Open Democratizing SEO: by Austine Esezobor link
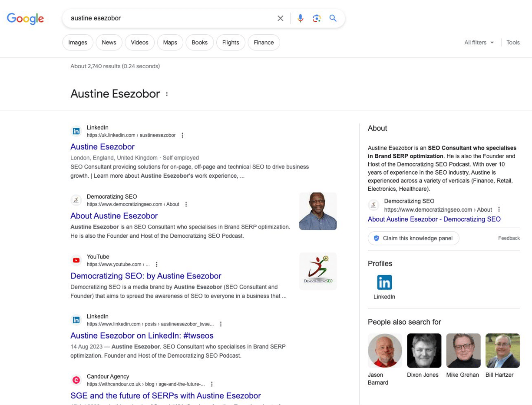Viewport: 532px width, 405px height. coord(146,276)
